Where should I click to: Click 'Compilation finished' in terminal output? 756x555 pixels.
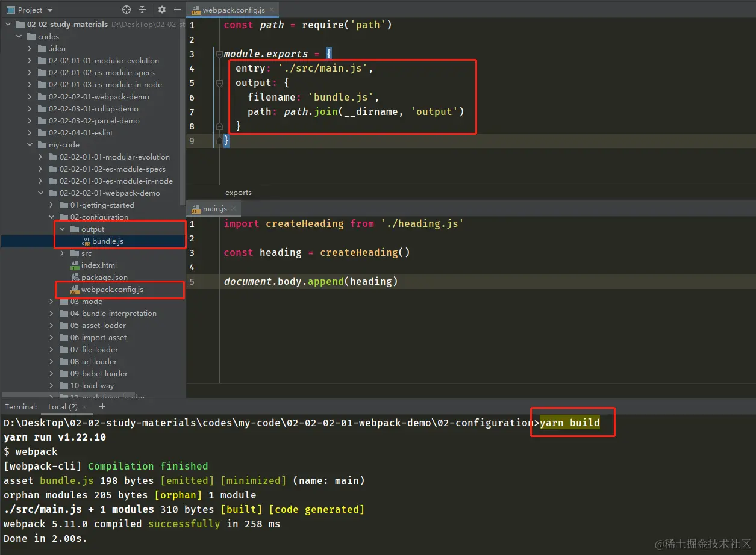pyautogui.click(x=148, y=466)
